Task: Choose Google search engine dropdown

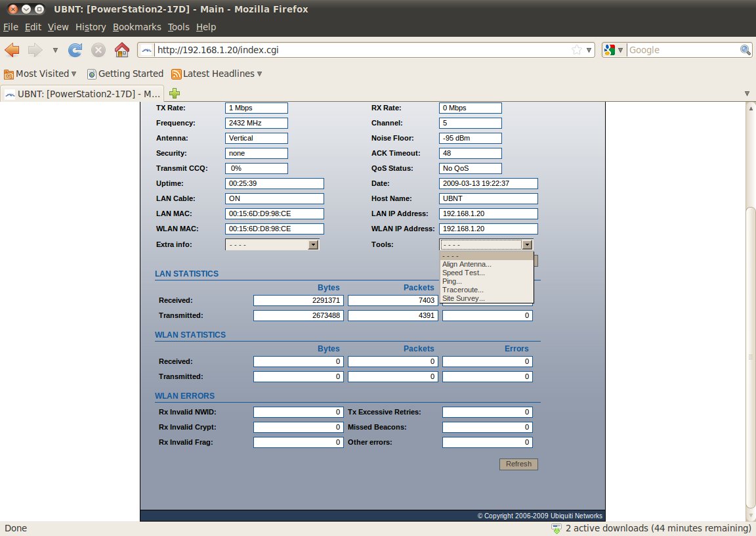Action: pyautogui.click(x=613, y=50)
